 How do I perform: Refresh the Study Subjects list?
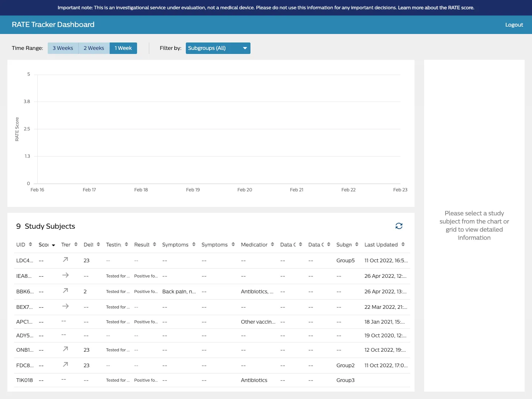tap(399, 226)
